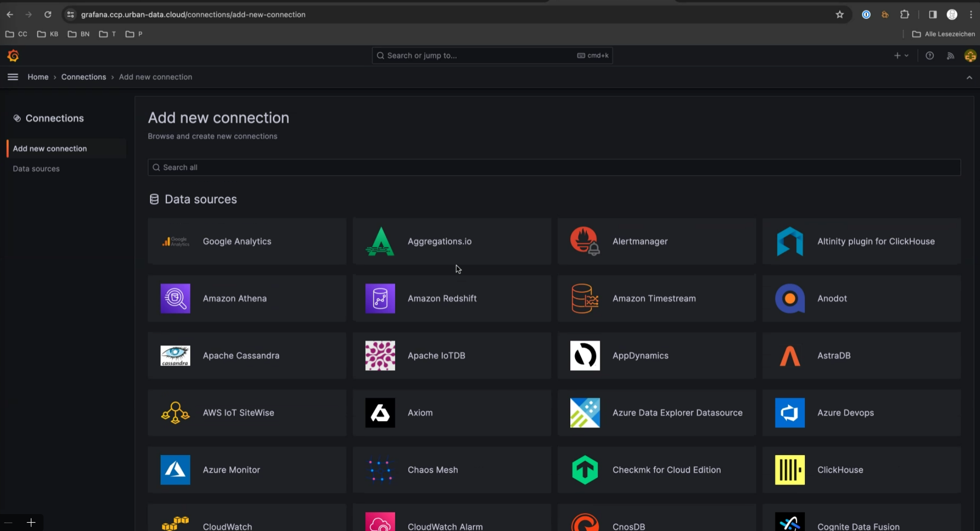
Task: Open the AstraDB data source card
Action: tap(861, 355)
